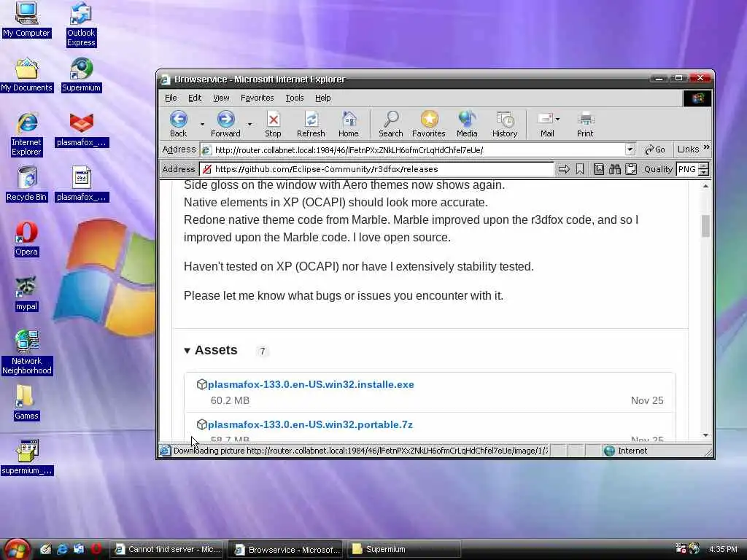Go to the Home page

(x=349, y=124)
